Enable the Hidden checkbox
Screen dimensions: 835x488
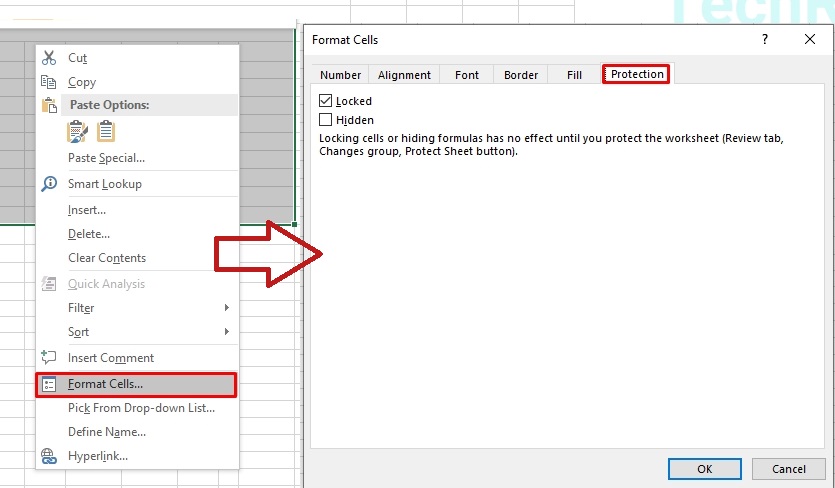[325, 120]
